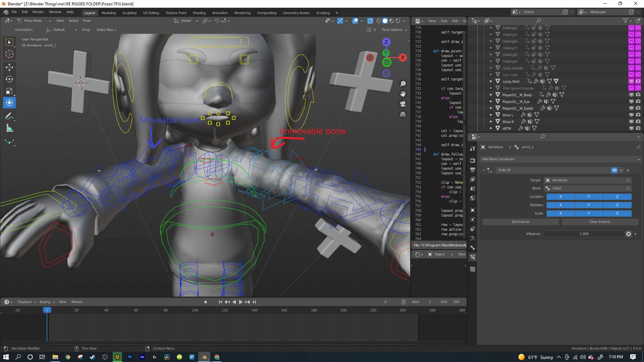This screenshot has width=644, height=362.
Task: Select the Scale tool
Action: point(9,91)
